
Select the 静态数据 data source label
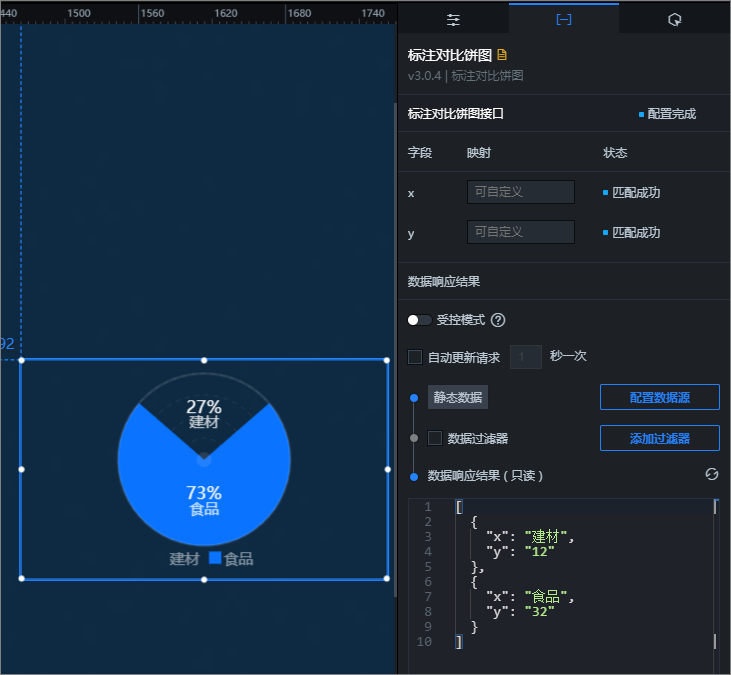coord(458,397)
